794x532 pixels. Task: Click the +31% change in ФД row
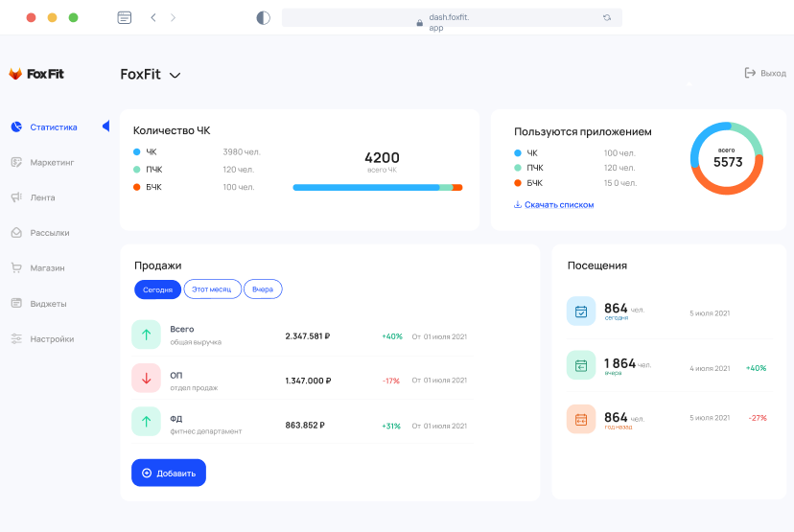391,427
